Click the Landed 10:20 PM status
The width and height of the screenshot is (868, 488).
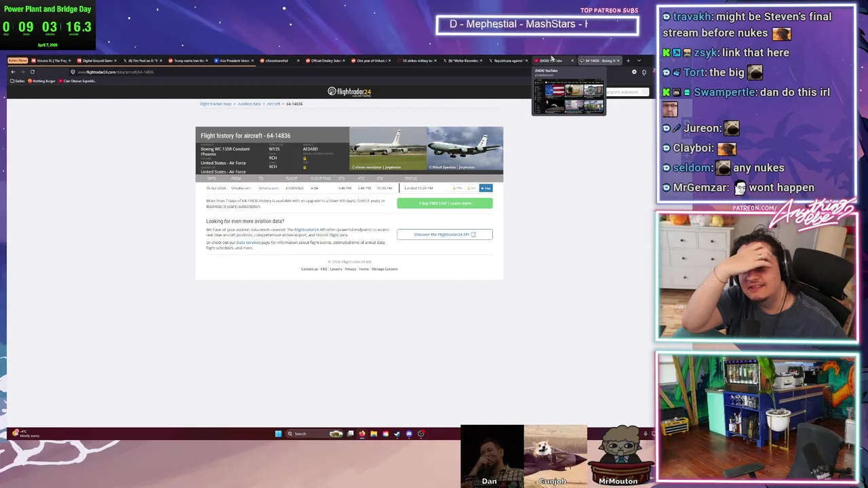pyautogui.click(x=419, y=188)
